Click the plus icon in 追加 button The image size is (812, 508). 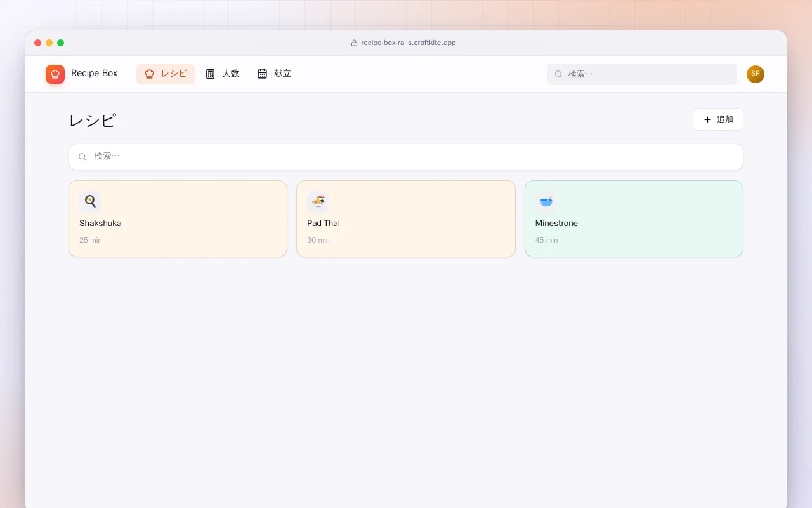[708, 119]
